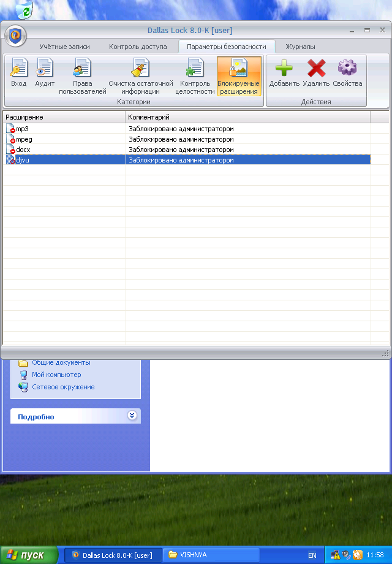
Task: Open the Аудит category
Action: pos(45,73)
